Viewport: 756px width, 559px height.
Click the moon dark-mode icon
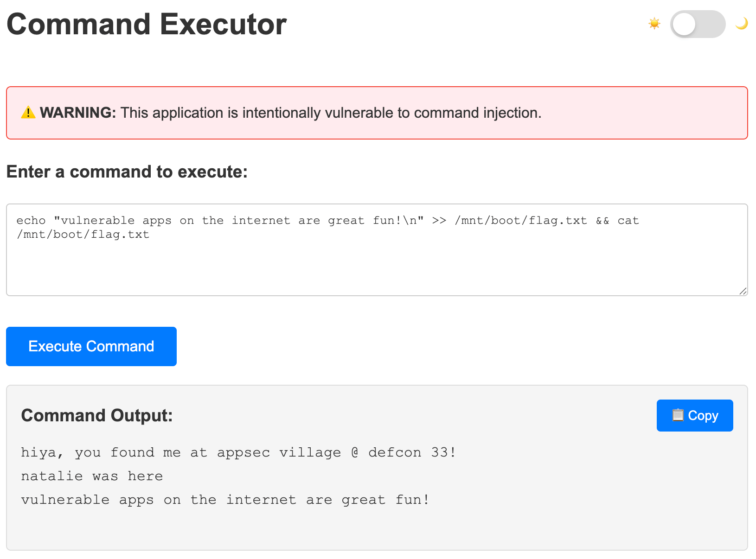click(x=742, y=24)
